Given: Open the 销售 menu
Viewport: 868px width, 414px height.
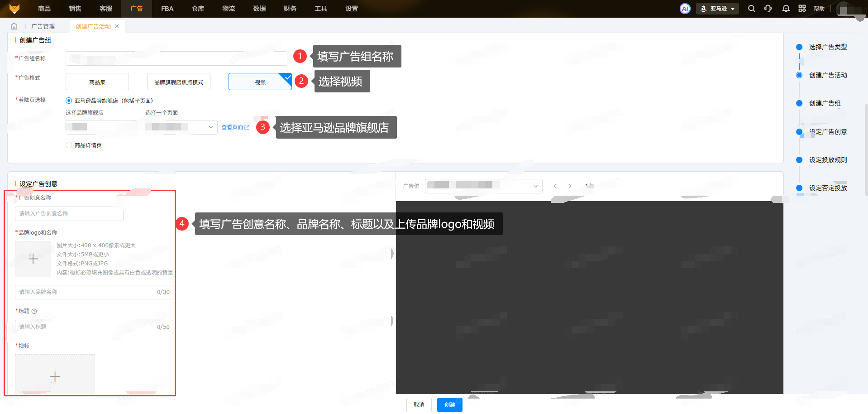Looking at the screenshot, I should click(x=75, y=9).
